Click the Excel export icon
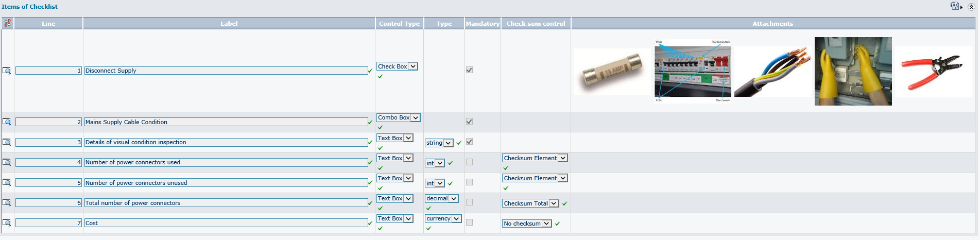 [954, 6]
